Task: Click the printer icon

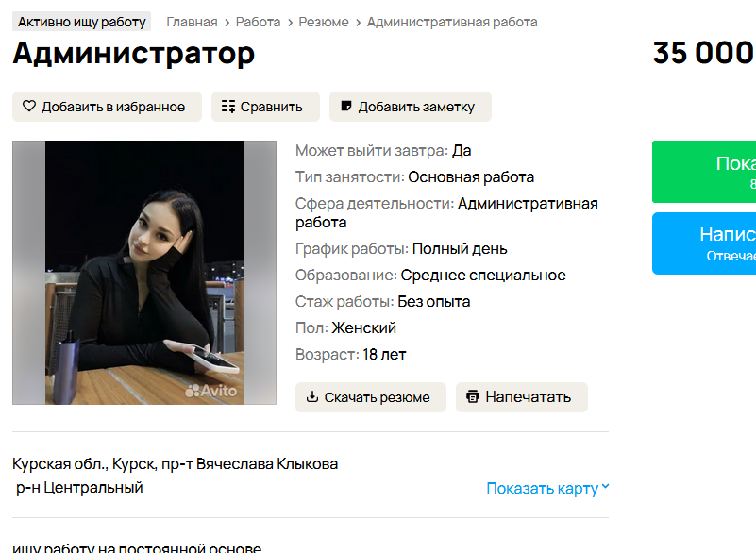Action: click(473, 396)
